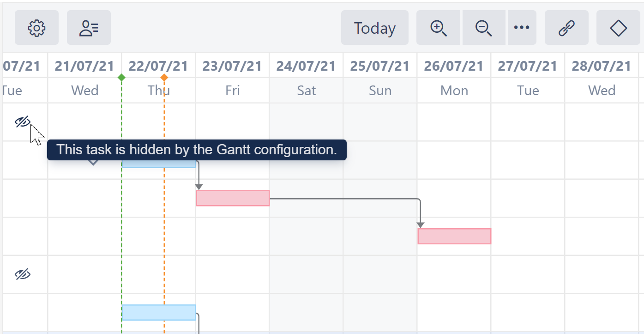644x334 pixels.
Task: Zoom in on the timeline
Action: pyautogui.click(x=438, y=28)
